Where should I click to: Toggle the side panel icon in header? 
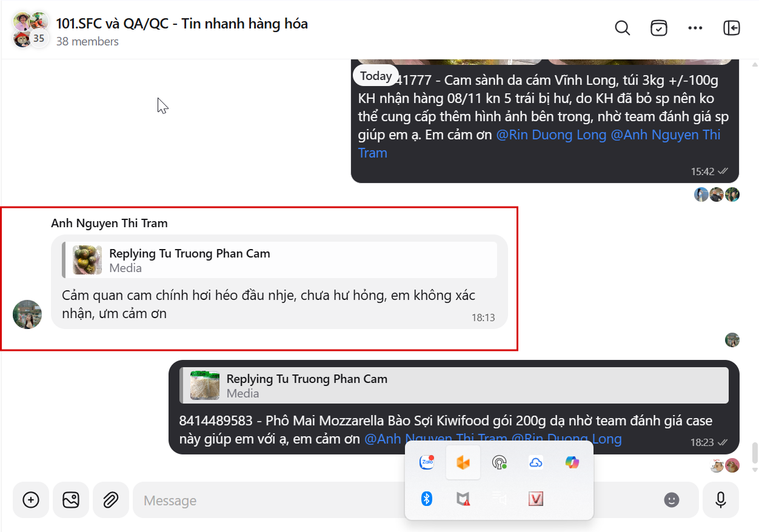732,28
